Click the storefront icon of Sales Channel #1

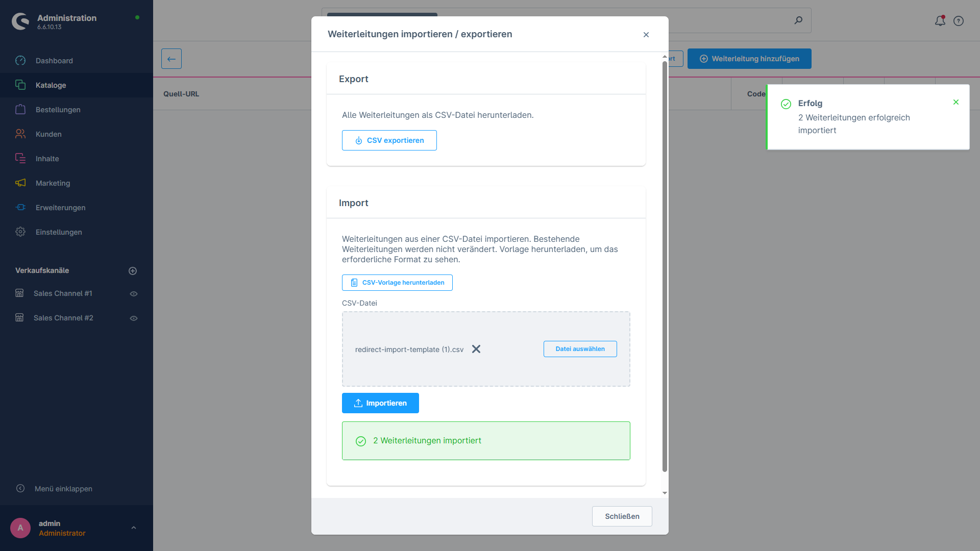pos(19,293)
